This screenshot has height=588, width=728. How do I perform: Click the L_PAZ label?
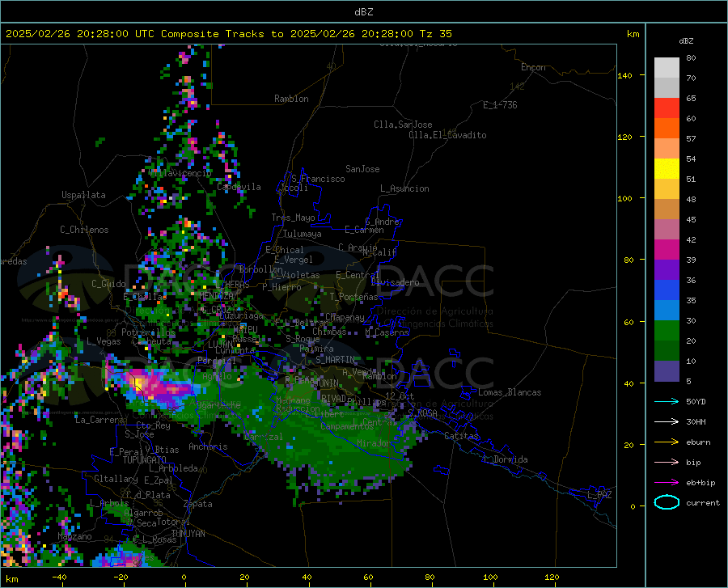(x=599, y=495)
